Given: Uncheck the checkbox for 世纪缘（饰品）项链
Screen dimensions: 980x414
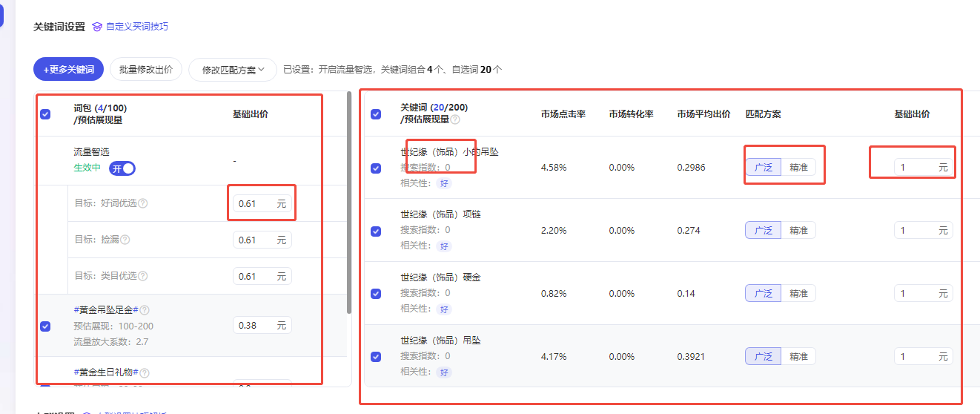Looking at the screenshot, I should [x=376, y=231].
